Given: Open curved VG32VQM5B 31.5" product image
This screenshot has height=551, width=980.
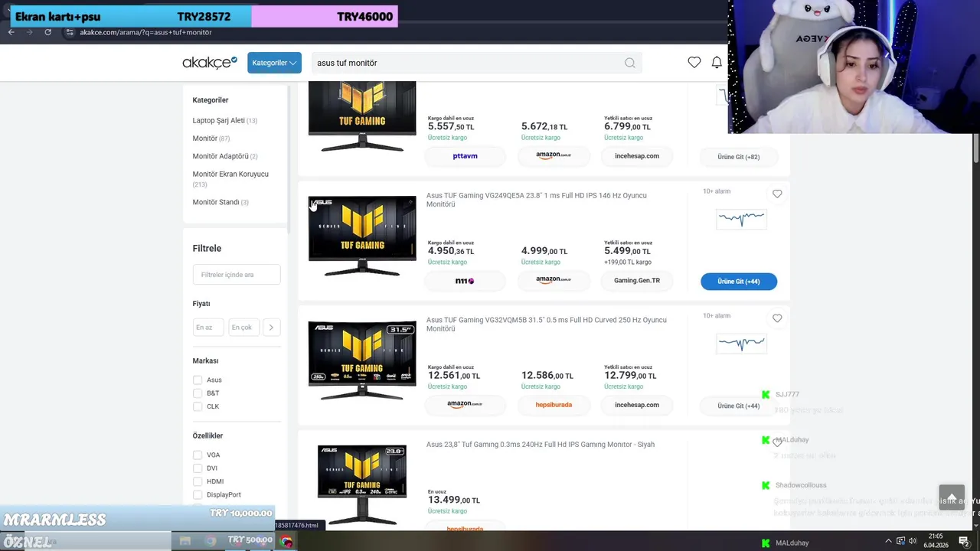Looking at the screenshot, I should pos(362,360).
